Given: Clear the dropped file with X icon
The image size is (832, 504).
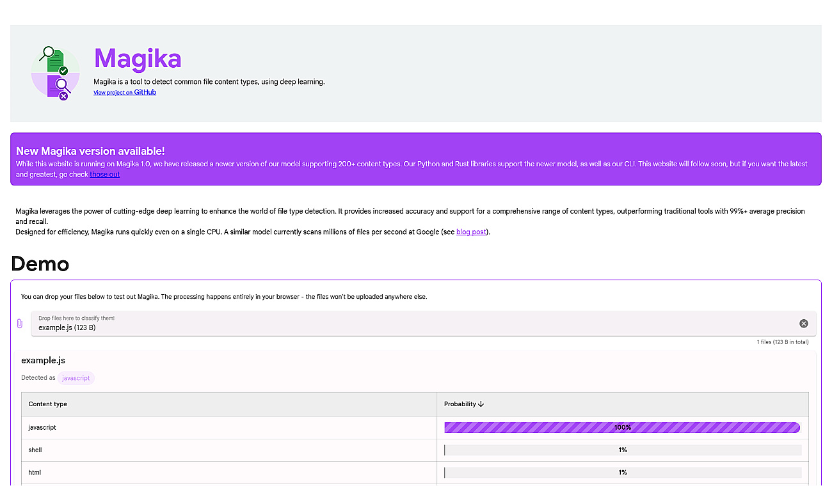Looking at the screenshot, I should click(804, 324).
